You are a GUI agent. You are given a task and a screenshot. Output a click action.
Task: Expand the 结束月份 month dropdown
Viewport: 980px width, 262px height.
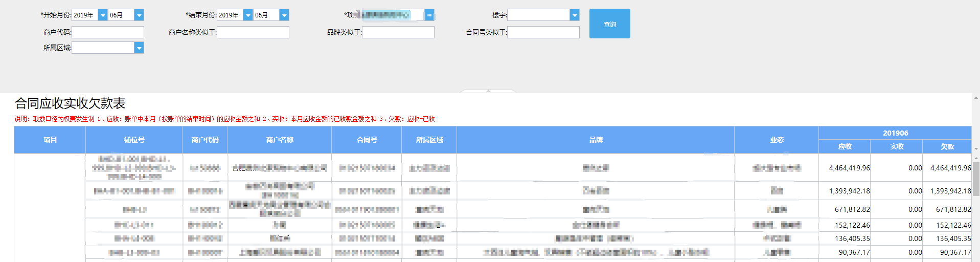(x=284, y=15)
